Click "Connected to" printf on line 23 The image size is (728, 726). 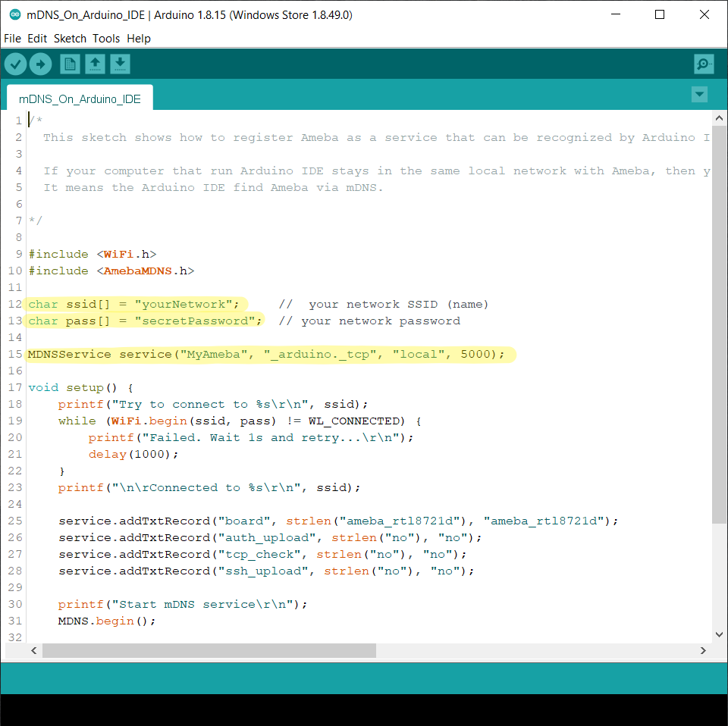point(209,487)
